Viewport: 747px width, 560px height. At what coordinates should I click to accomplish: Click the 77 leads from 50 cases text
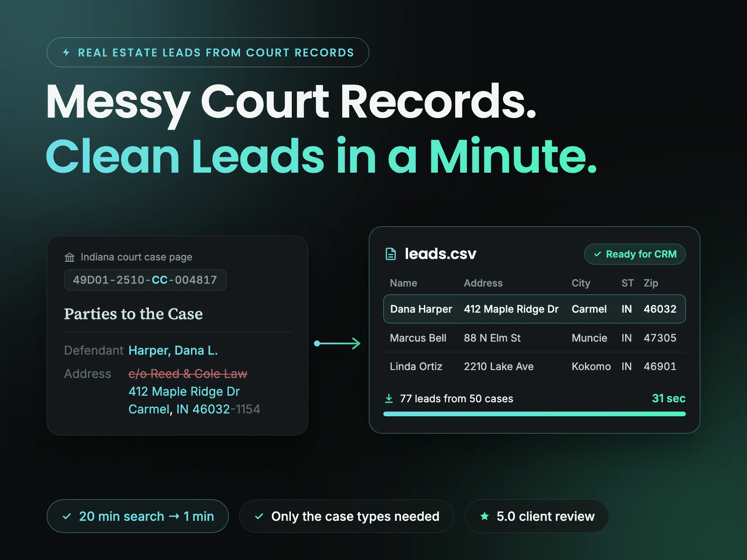click(x=457, y=399)
